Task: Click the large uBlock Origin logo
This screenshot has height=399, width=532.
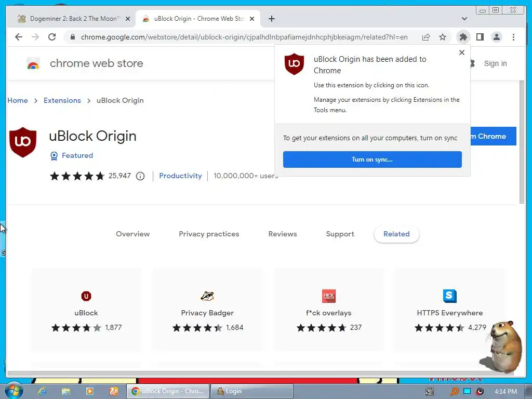Action: [23, 142]
